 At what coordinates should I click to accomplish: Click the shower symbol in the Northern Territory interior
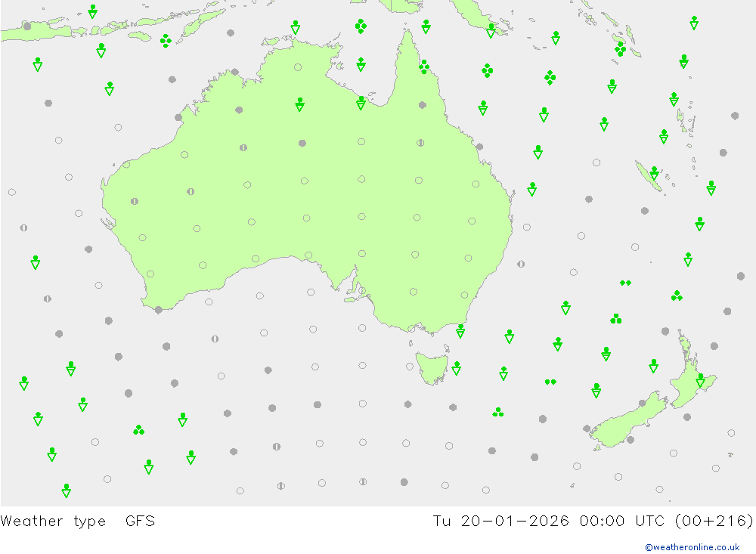[299, 104]
